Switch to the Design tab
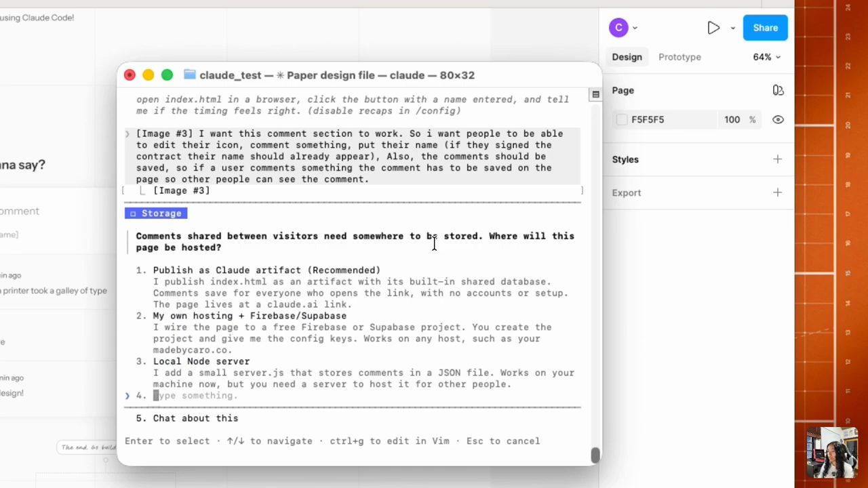This screenshot has width=868, height=488. click(627, 57)
